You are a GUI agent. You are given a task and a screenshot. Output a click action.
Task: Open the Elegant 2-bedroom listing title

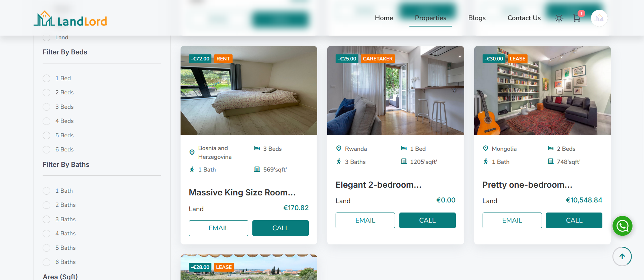[378, 185]
